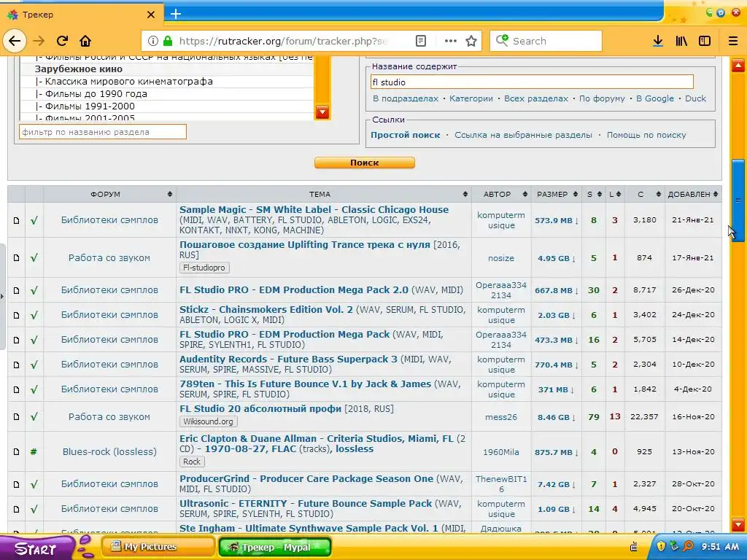This screenshot has width=747, height=560.
Task: Open the browser home page icon
Action: click(x=85, y=41)
